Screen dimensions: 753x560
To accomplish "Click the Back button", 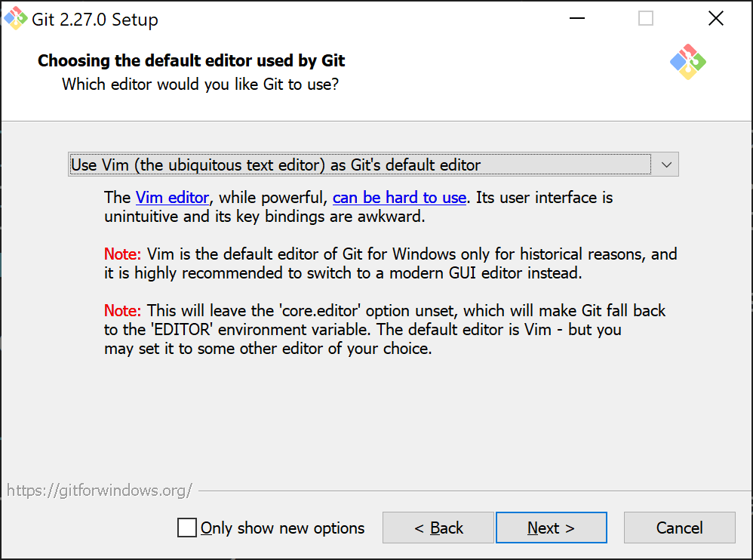I will pyautogui.click(x=438, y=528).
